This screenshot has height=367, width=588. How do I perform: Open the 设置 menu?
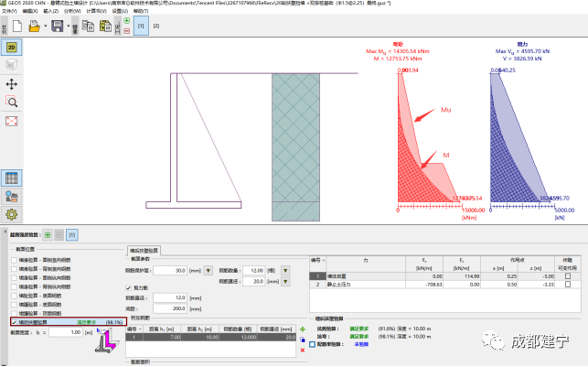click(120, 11)
